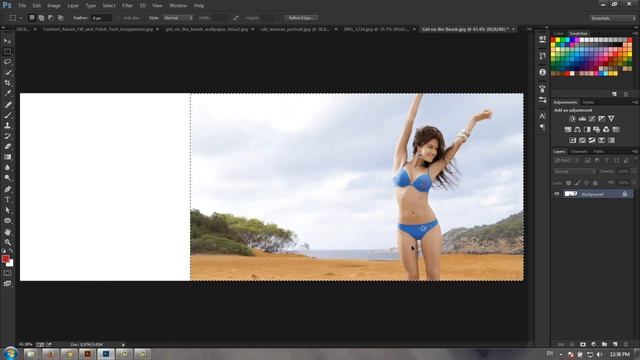This screenshot has width=640, height=360.
Task: Expand the document tabs overflow arrows
Action: click(x=529, y=29)
